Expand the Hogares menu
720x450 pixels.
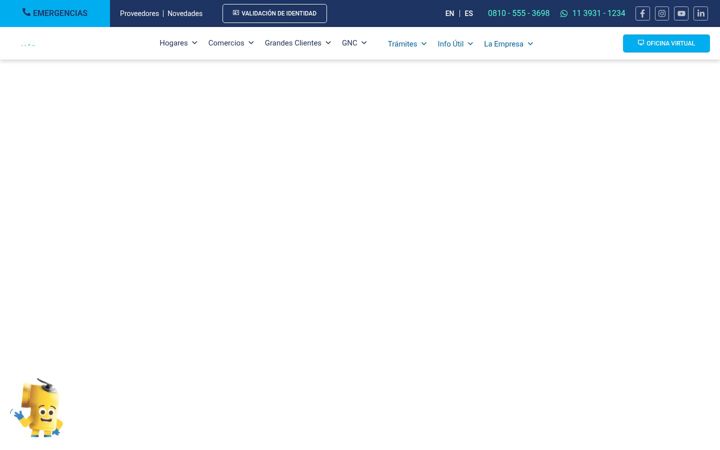(x=178, y=43)
